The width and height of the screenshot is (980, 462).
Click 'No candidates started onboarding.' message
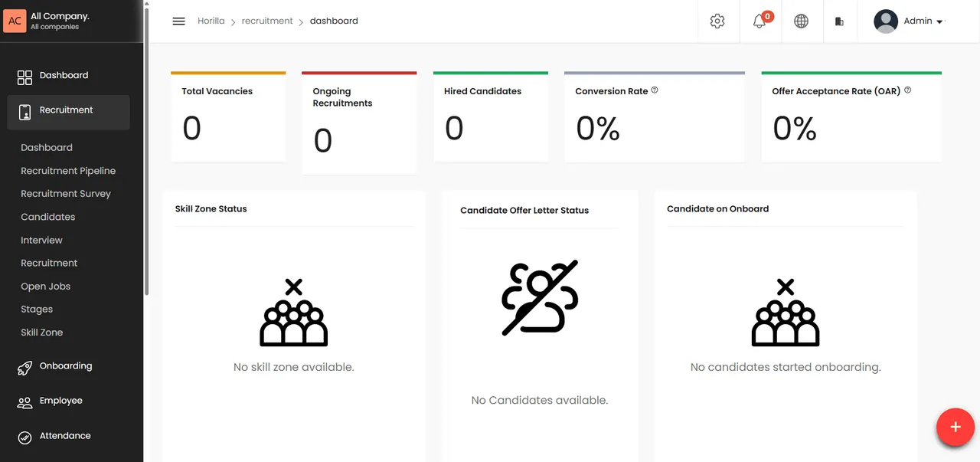coord(786,368)
